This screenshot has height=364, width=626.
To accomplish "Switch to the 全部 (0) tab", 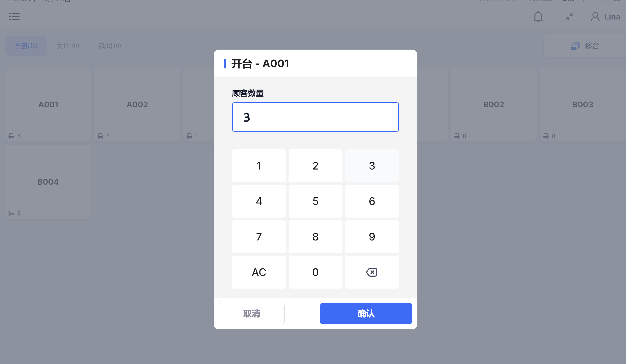I will [x=26, y=46].
